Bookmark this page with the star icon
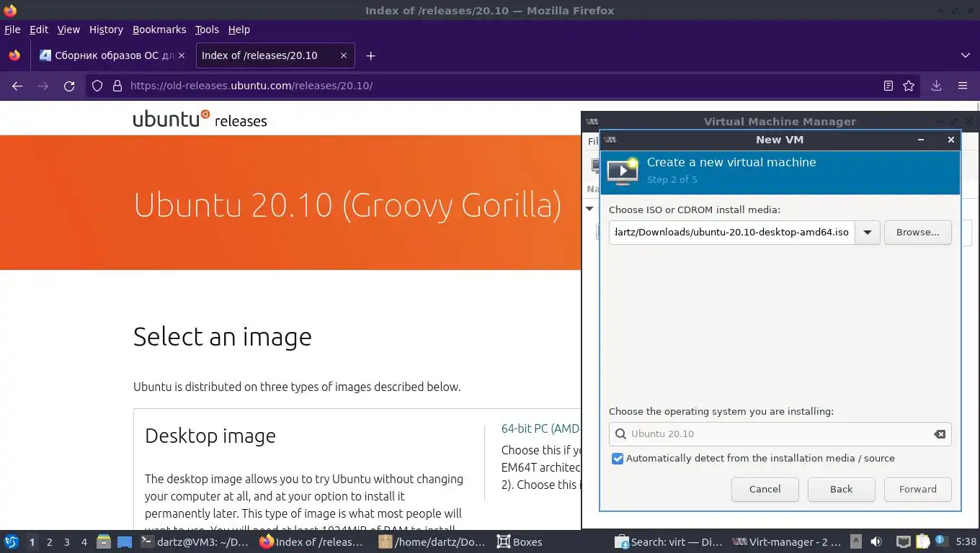This screenshot has width=980, height=553. tap(909, 86)
